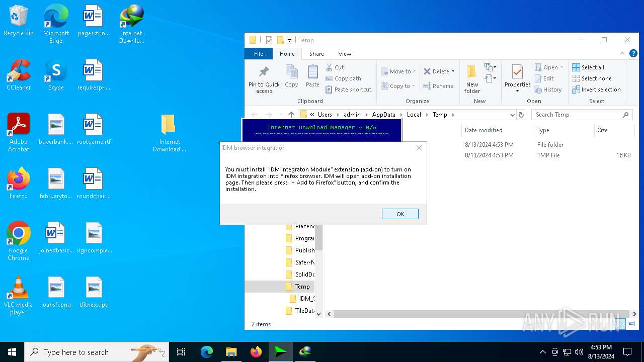
Task: Open the New item dropdown icon
Action: point(491,67)
